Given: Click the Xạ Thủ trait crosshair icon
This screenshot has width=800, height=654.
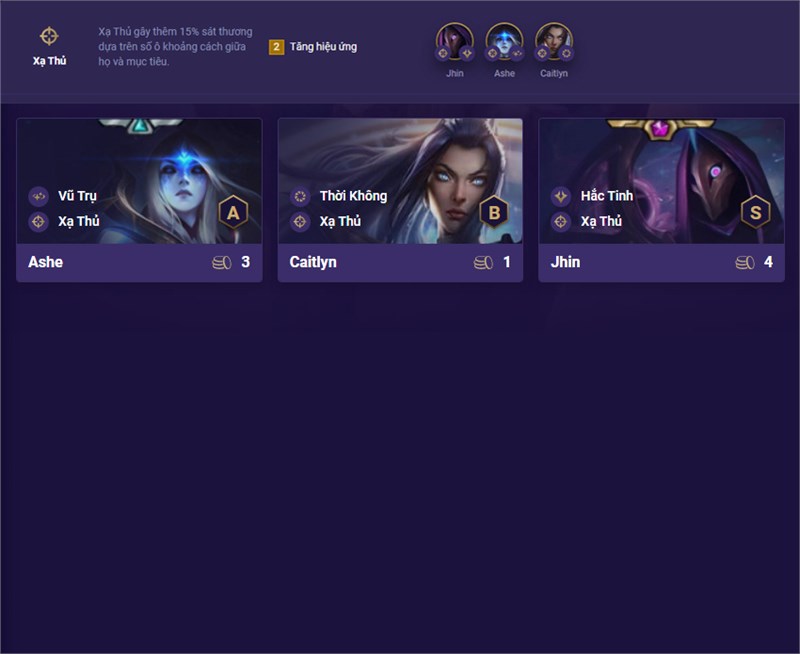Looking at the screenshot, I should pyautogui.click(x=49, y=36).
